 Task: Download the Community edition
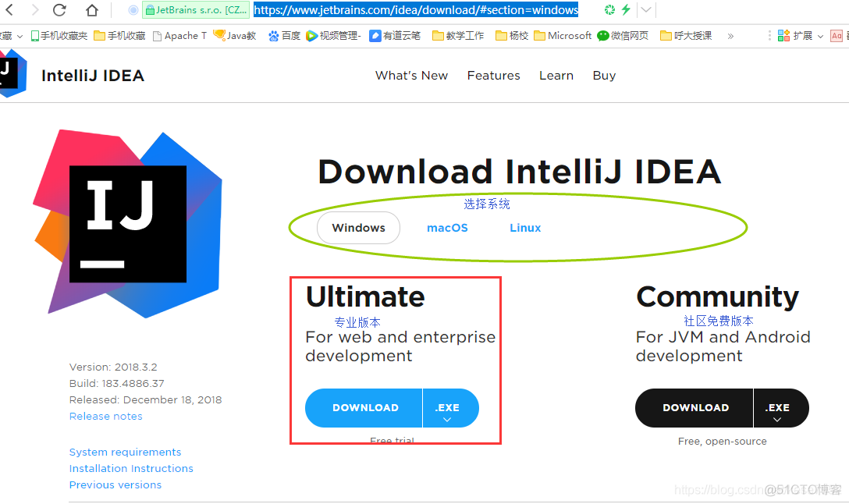pos(694,407)
